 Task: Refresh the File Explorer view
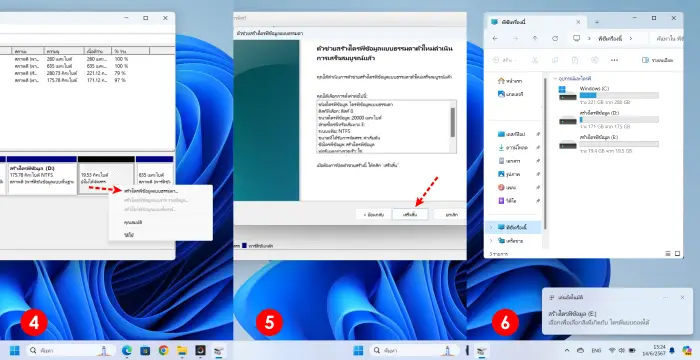point(555,38)
